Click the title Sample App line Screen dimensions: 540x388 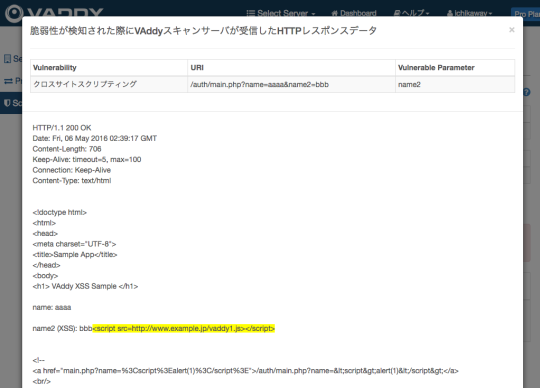pos(75,255)
